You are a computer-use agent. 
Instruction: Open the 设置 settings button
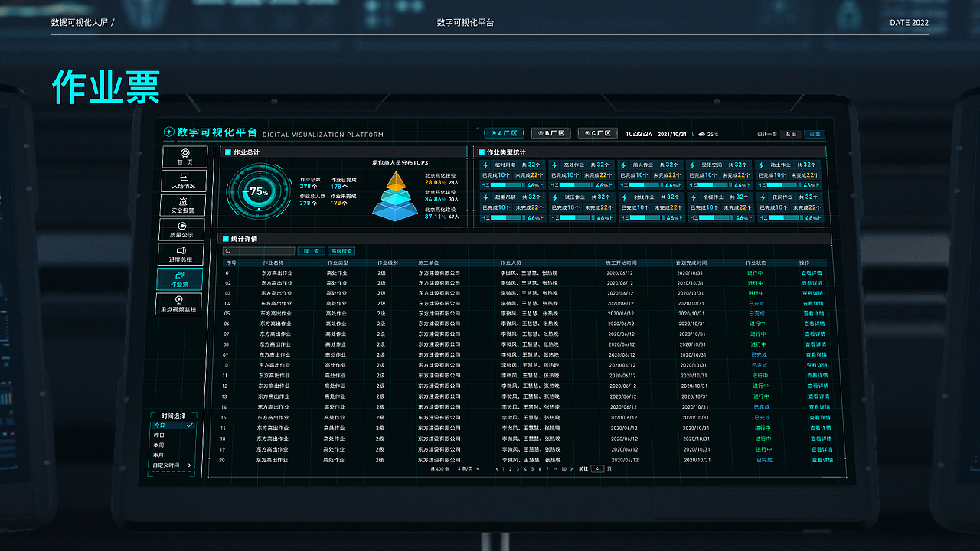click(815, 134)
